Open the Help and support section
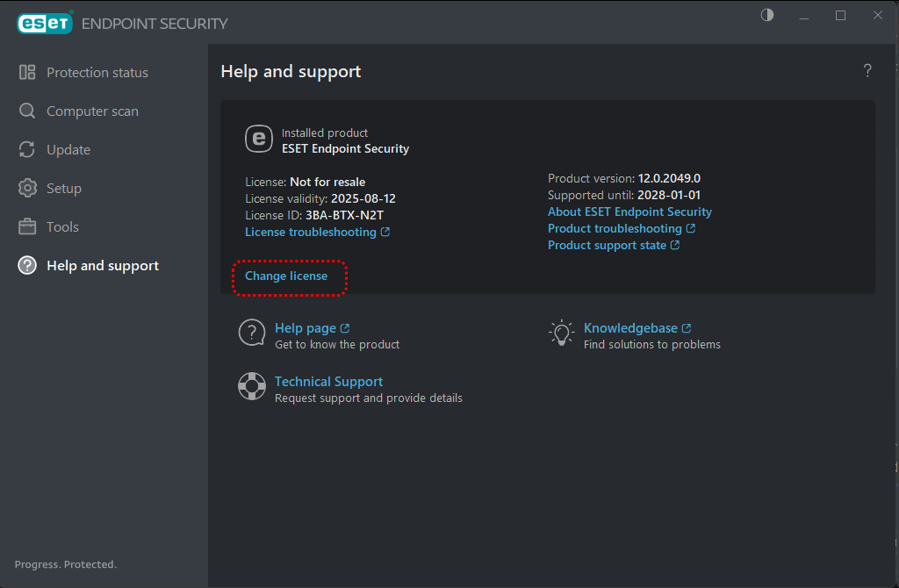The width and height of the screenshot is (899, 588). (102, 266)
